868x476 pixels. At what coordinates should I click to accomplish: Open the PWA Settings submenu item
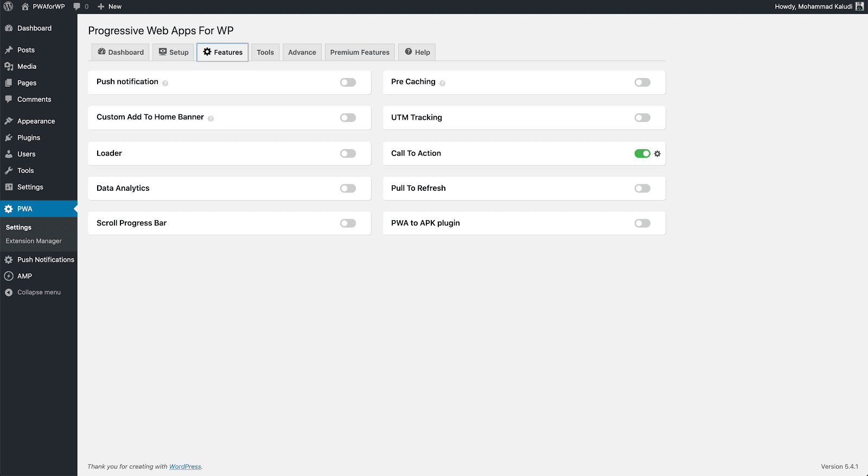18,227
